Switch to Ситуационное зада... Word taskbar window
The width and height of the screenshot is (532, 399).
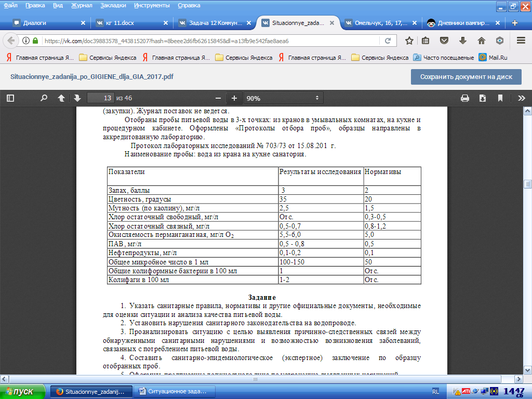pyautogui.click(x=175, y=392)
